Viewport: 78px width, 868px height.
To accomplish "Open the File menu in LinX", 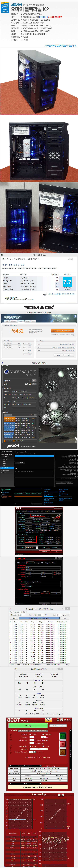I will tap(11, 612).
